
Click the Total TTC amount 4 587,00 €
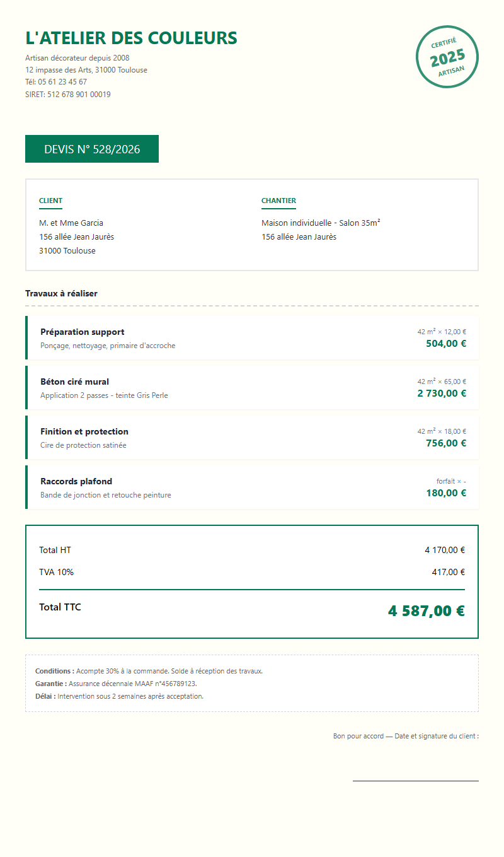(426, 610)
